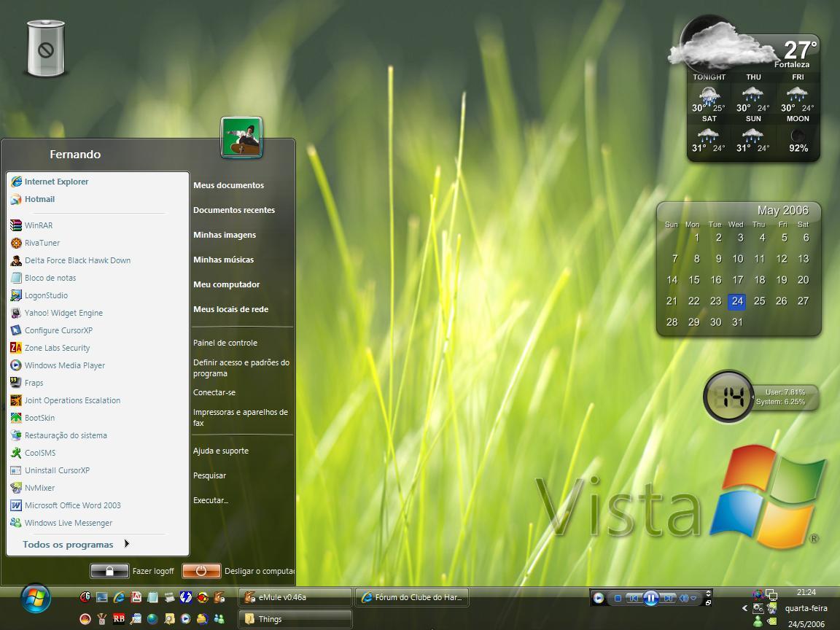Screen dimensions: 840x630
Task: Click the Joint Operations Escalation icon
Action: [x=16, y=401]
